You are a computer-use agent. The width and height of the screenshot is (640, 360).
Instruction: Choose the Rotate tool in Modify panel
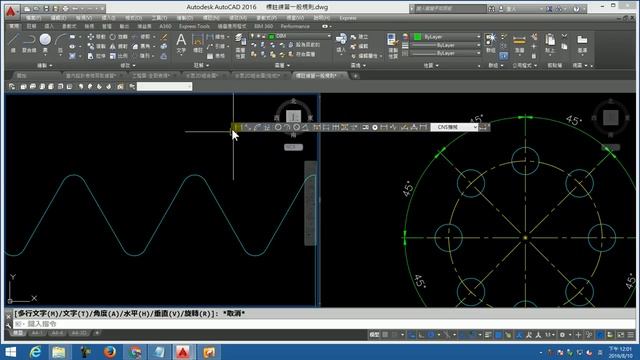point(119,37)
